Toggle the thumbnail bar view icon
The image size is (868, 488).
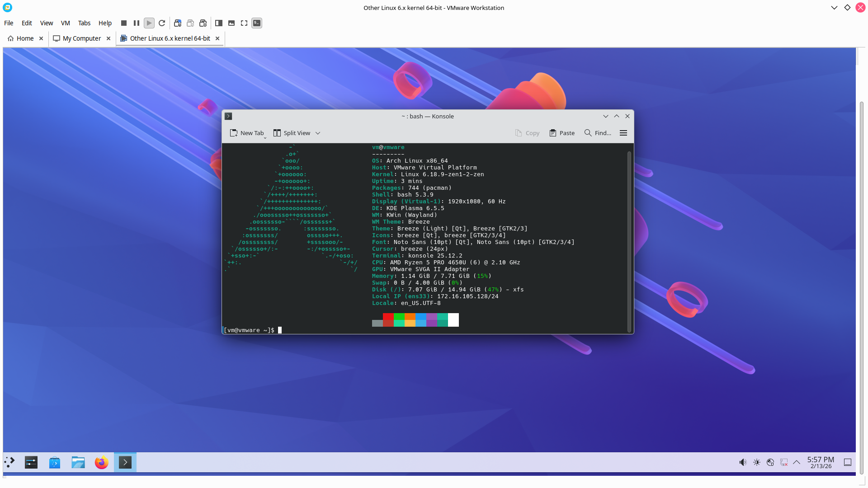(x=231, y=23)
